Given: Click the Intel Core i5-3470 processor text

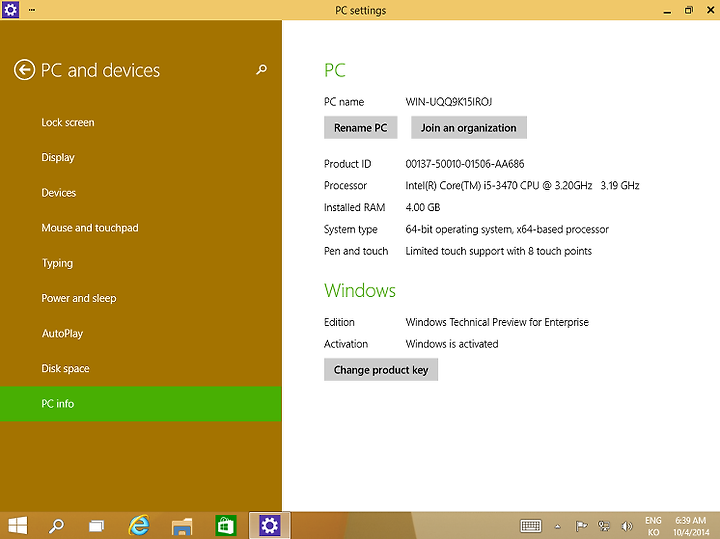Looking at the screenshot, I should tap(522, 185).
